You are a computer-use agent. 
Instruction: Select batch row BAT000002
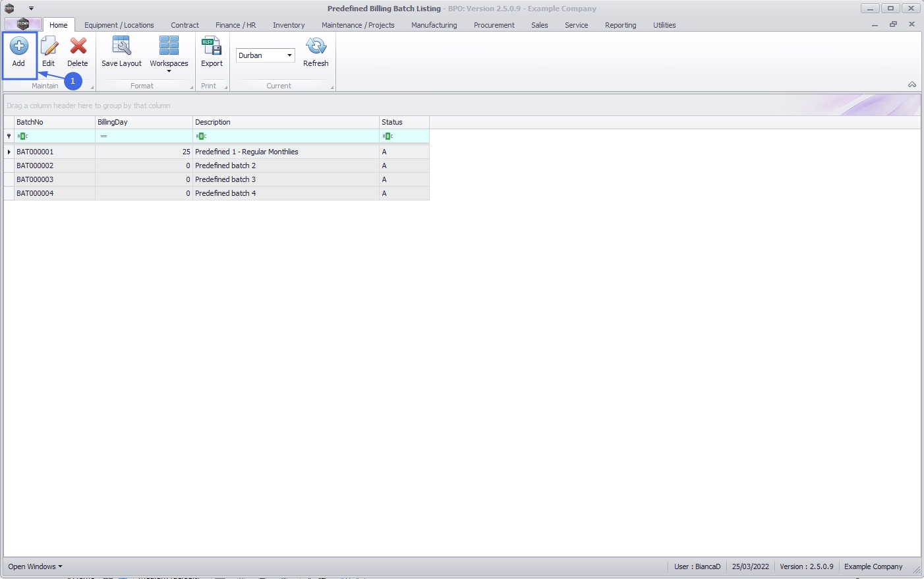[217, 166]
